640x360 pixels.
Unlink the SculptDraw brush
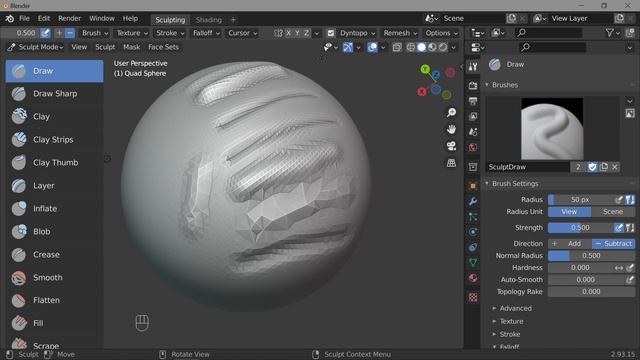615,167
